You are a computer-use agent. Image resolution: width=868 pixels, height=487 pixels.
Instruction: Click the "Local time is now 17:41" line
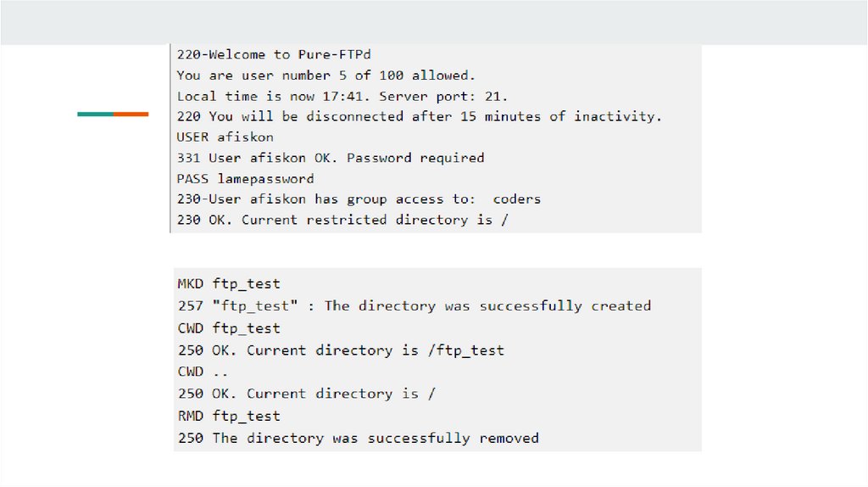(x=342, y=96)
